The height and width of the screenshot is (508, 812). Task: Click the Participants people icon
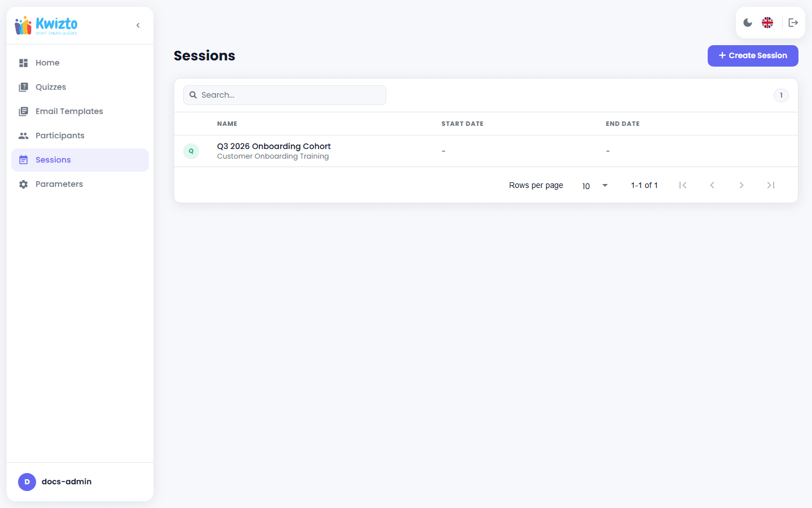point(23,135)
